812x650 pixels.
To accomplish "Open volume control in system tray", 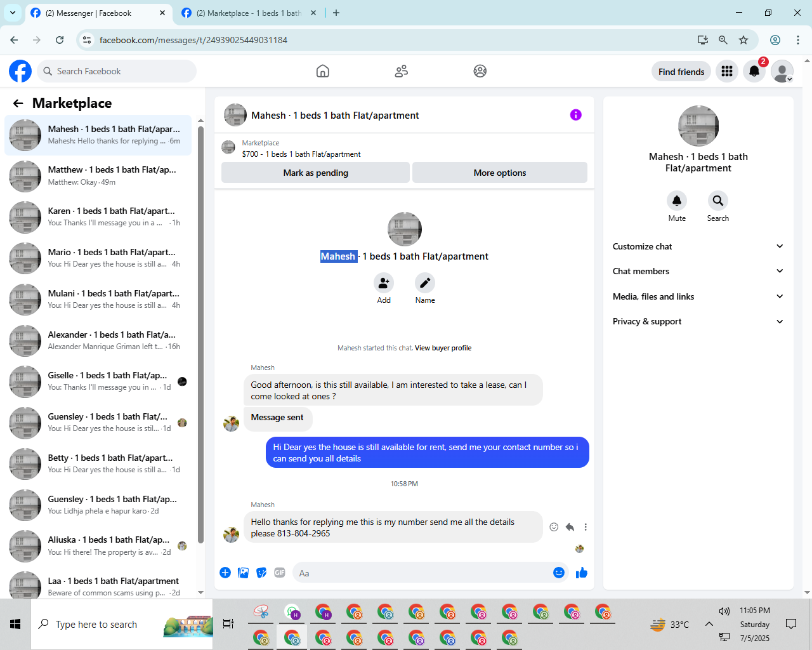I will tap(724, 611).
